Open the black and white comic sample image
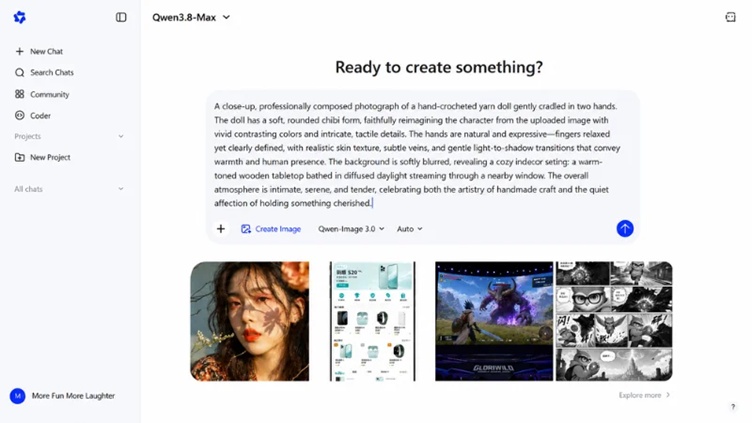The image size is (752, 423). click(x=614, y=321)
